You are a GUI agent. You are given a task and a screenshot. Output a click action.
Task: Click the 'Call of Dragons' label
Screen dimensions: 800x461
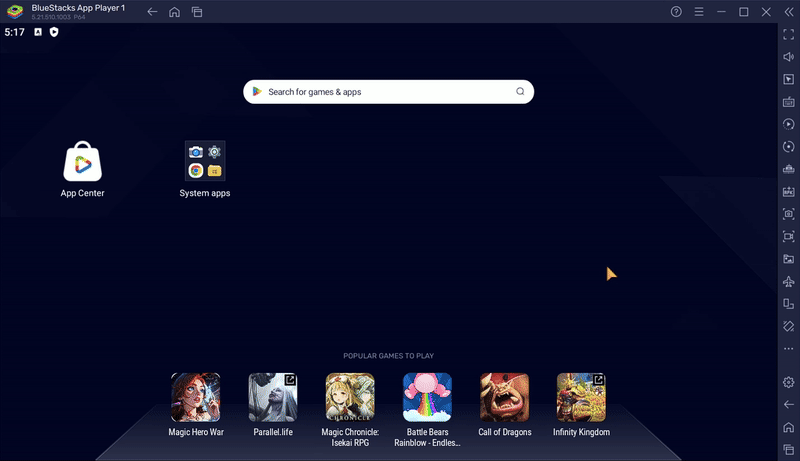505,432
